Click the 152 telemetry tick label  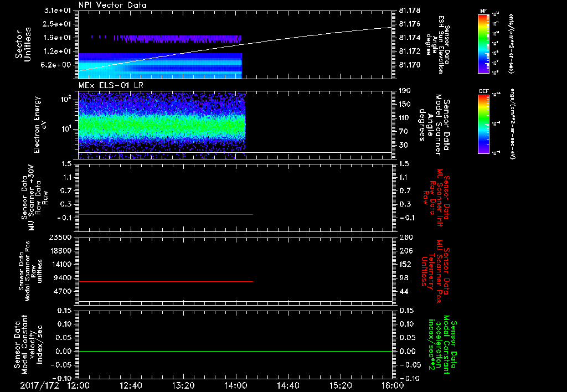point(406,264)
